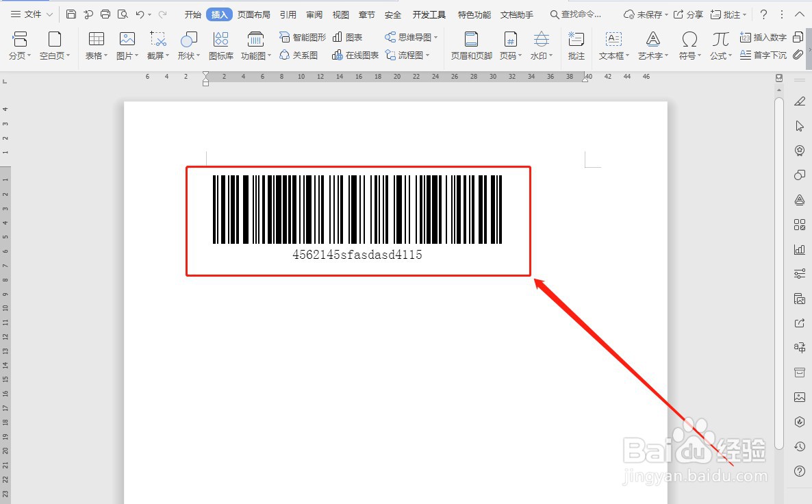This screenshot has height=504, width=812.
Task: Open Print Preview icon
Action: pos(123,14)
